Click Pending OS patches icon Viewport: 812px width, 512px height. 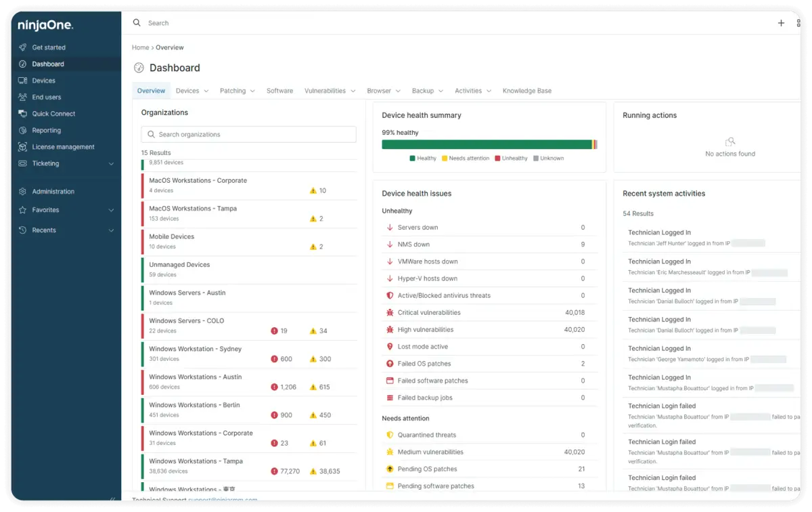(x=390, y=469)
